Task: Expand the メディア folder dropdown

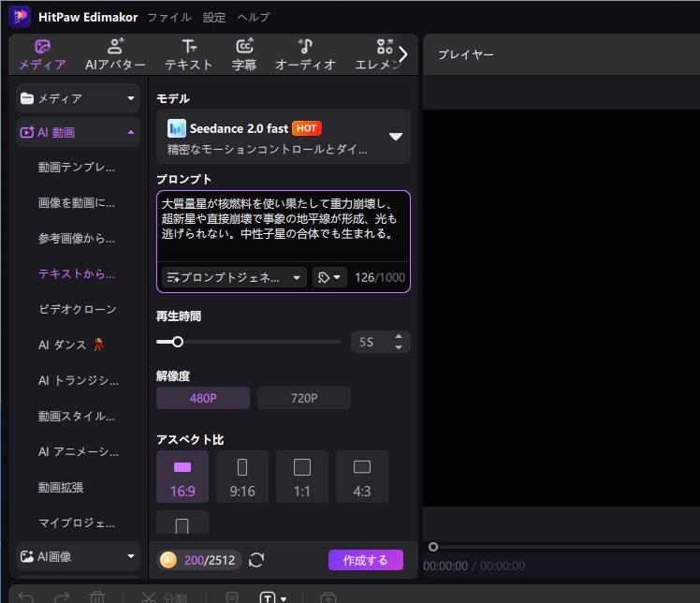Action: (x=78, y=98)
